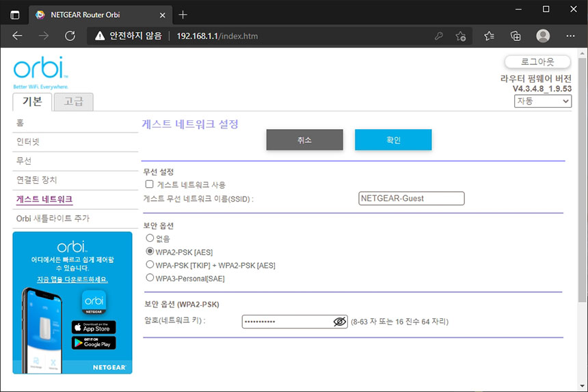Reload the page with refresh icon

[70, 36]
